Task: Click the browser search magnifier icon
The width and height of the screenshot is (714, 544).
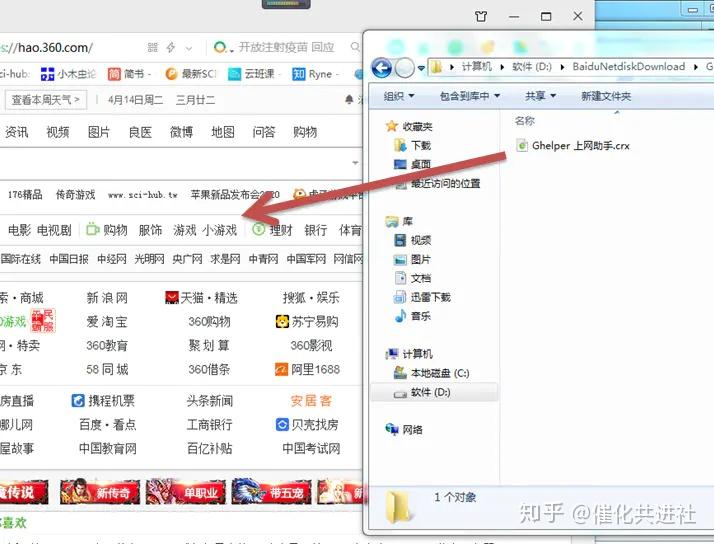Action: 355,46
